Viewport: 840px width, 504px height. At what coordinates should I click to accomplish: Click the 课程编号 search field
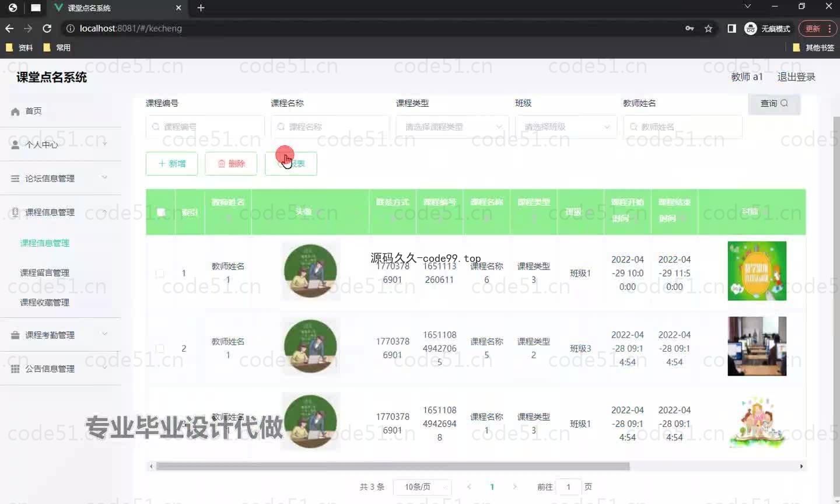coord(205,127)
